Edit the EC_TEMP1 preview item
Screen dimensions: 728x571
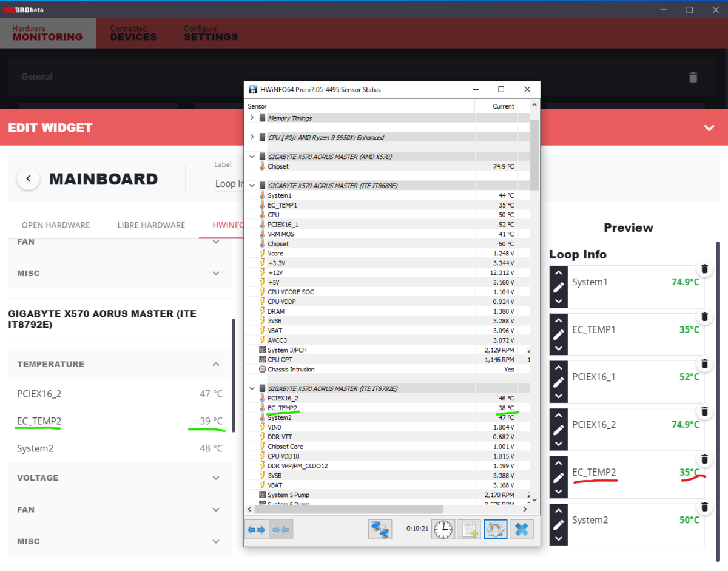click(559, 334)
